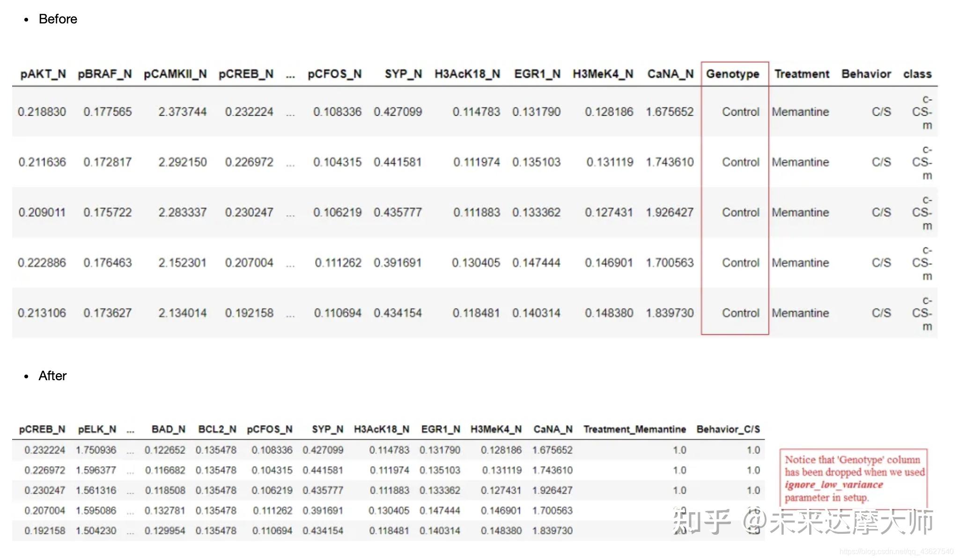This screenshot has height=560, width=958.
Task: Click the After section label
Action: click(x=52, y=376)
